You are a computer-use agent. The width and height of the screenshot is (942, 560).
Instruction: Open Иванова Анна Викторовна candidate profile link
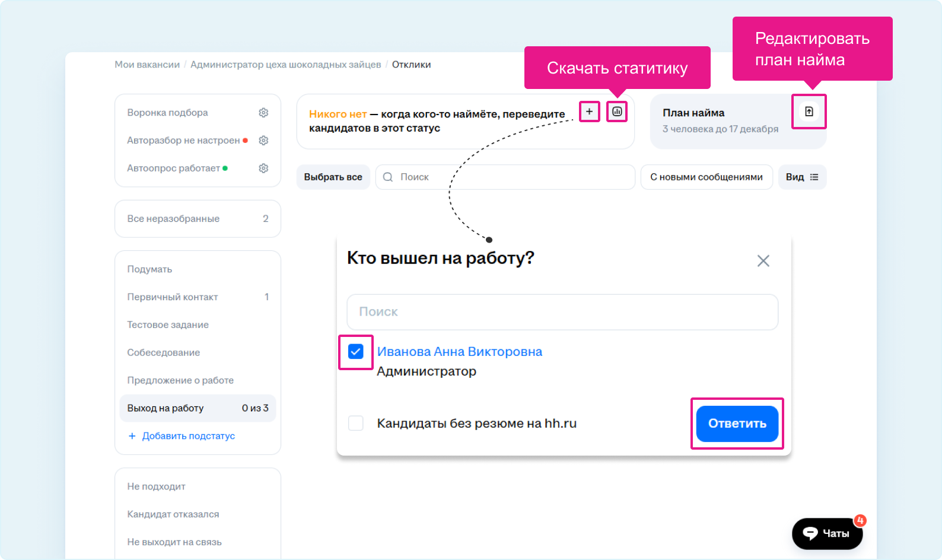pos(459,352)
